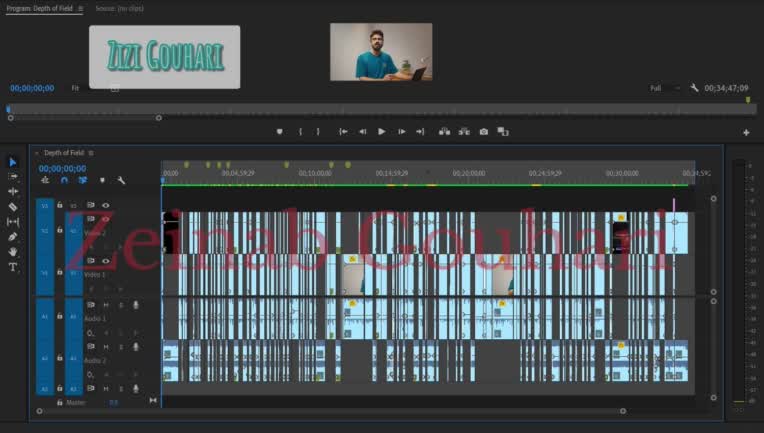Open Program monitor settings wrench
Screen dimensions: 764x433
point(694,88)
